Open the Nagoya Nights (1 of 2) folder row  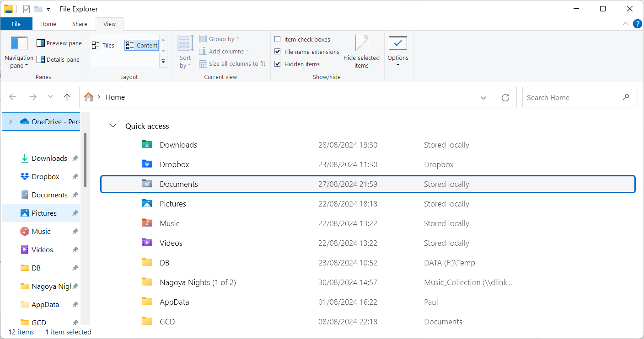[368, 282]
